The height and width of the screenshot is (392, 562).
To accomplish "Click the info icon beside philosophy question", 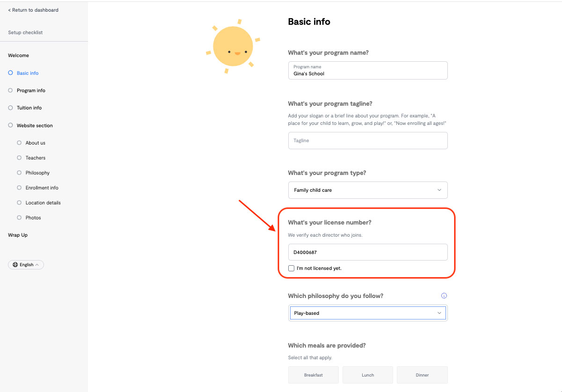I will tap(444, 296).
